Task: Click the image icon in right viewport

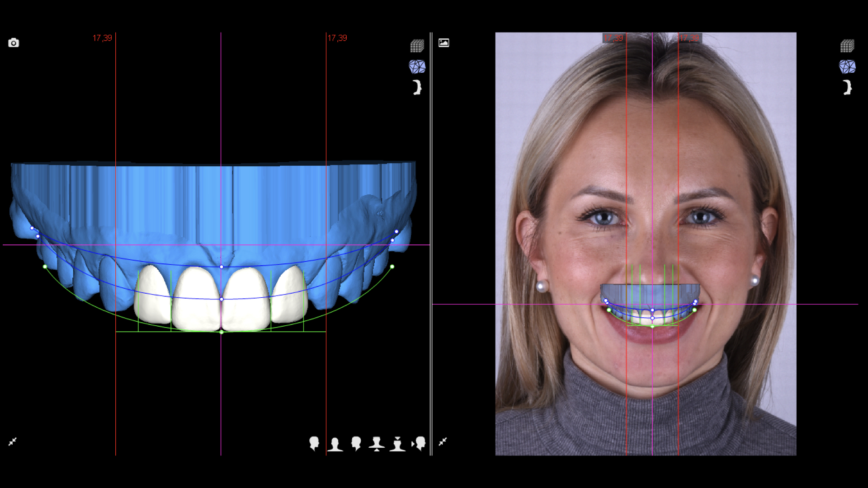Action: tap(443, 43)
